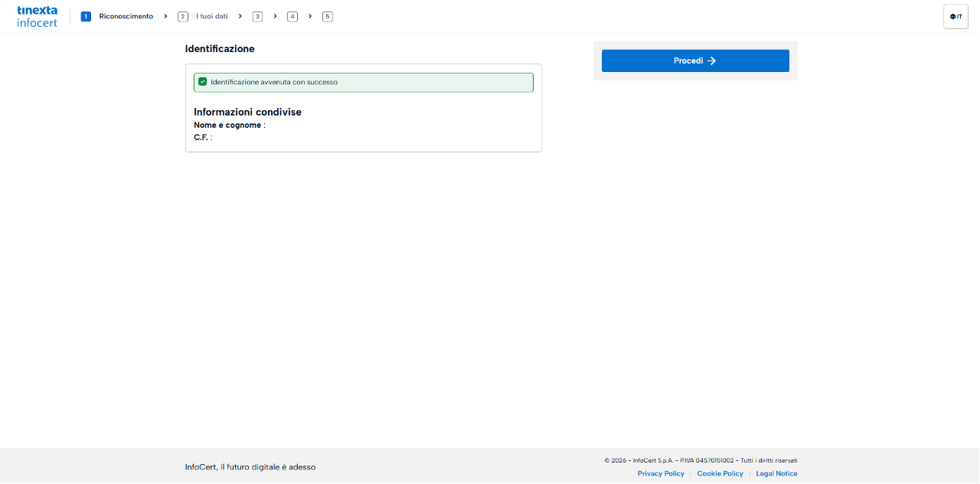Open the Cookie Policy link
This screenshot has width=980, height=484.
[x=720, y=473]
